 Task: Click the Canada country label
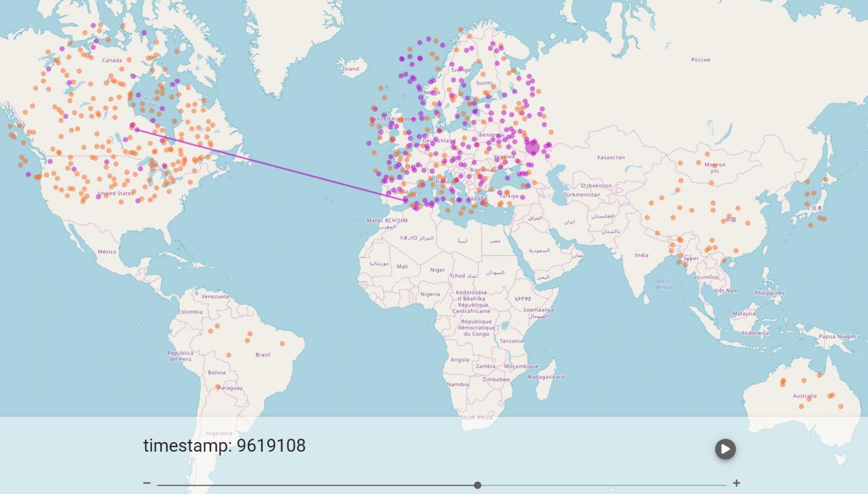click(x=112, y=60)
